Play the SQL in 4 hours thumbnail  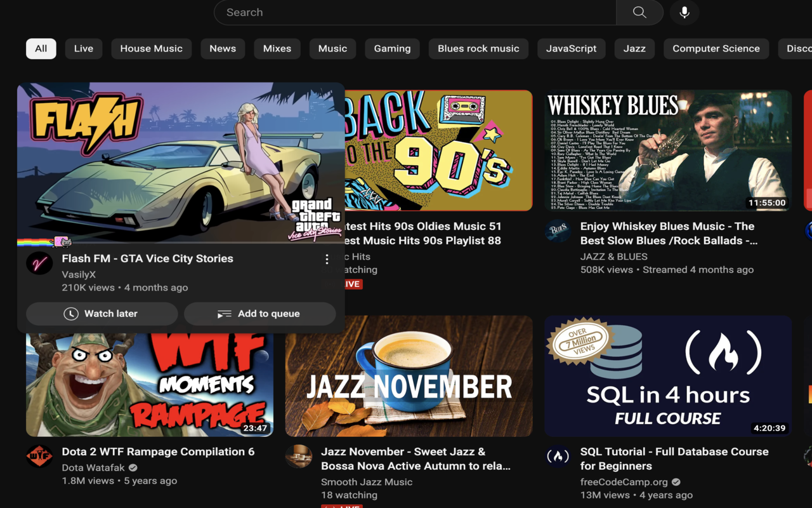[x=668, y=376]
